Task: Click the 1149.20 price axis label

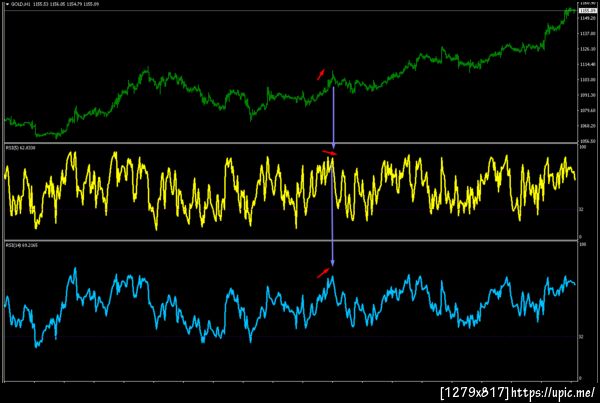Action: coord(586,18)
